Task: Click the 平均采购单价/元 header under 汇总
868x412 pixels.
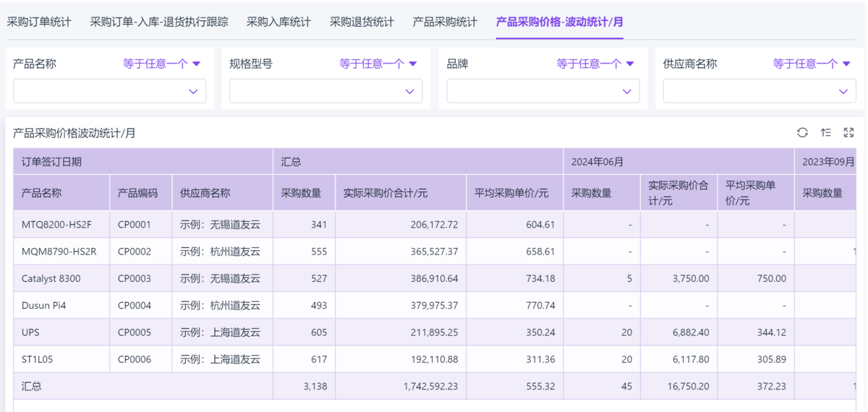Action: (511, 193)
